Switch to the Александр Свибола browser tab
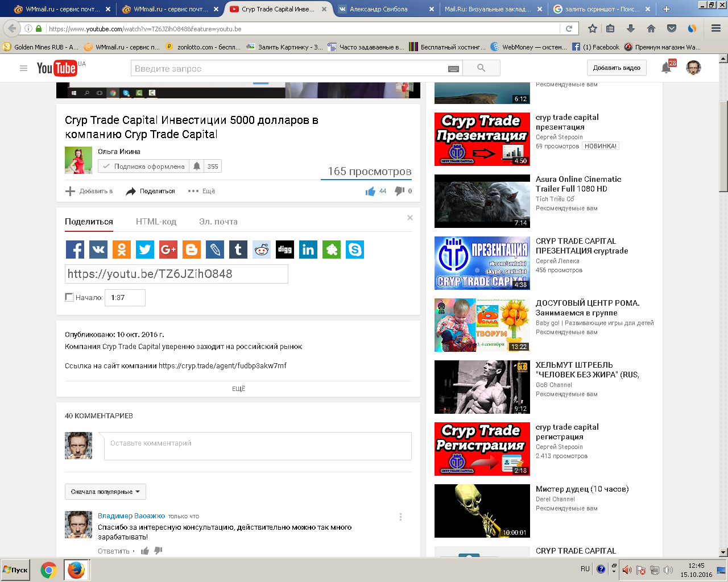 coord(385,9)
